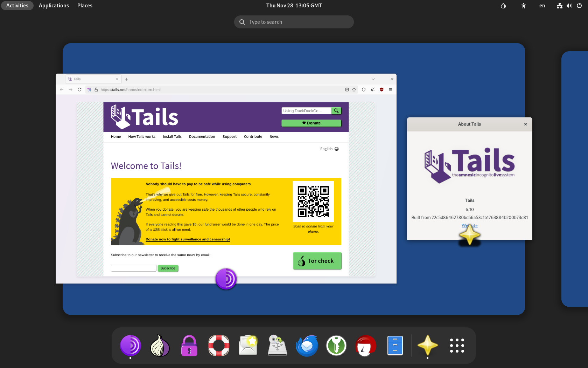Show all applications grid

[x=457, y=346]
